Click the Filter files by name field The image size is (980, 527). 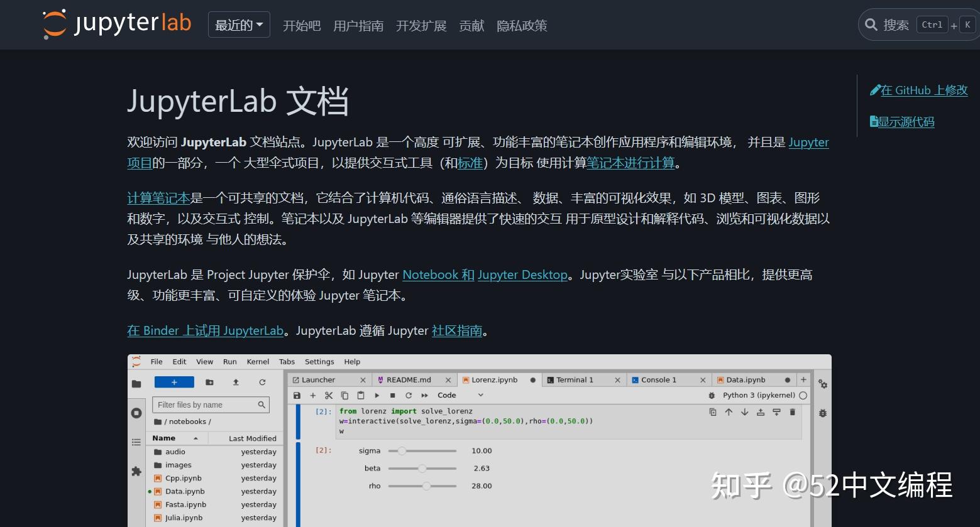click(x=209, y=405)
